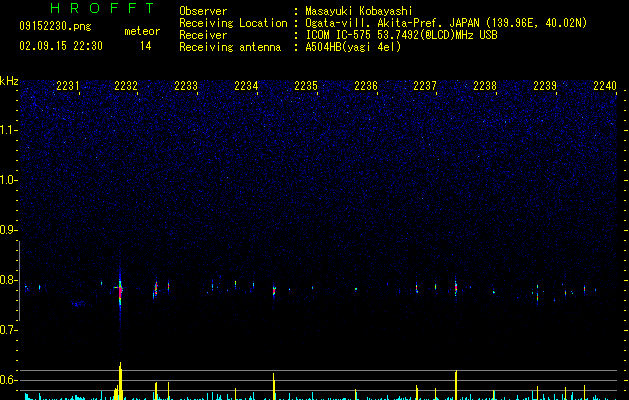
Task: Click the kHz axis unit label
Action: pos(9,81)
